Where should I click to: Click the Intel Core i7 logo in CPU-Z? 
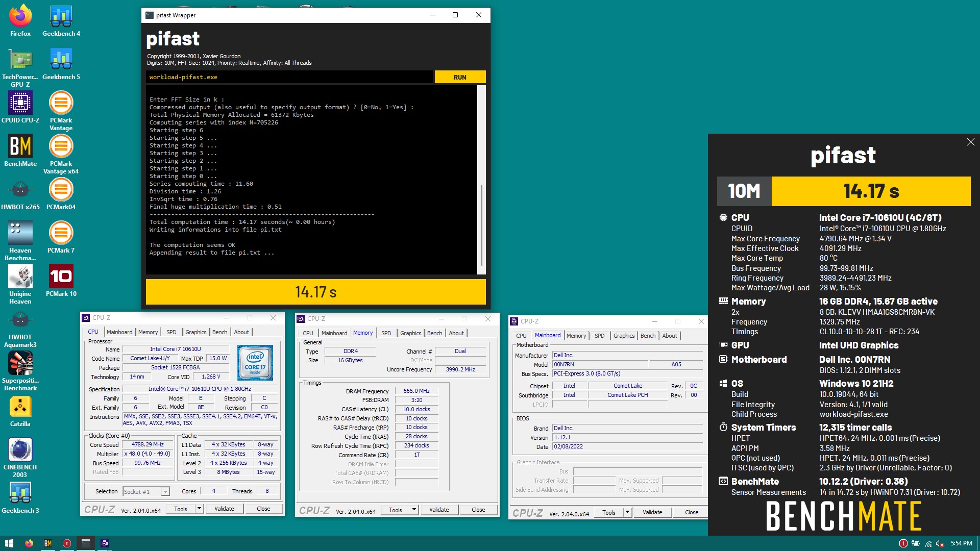coord(255,363)
